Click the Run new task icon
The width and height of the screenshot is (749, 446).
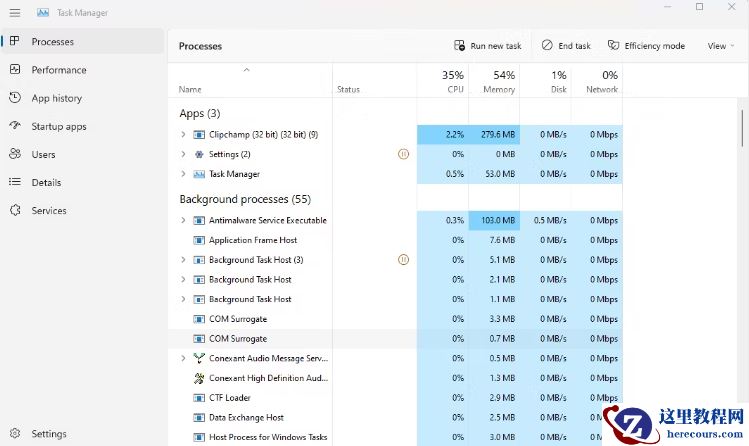tap(459, 45)
